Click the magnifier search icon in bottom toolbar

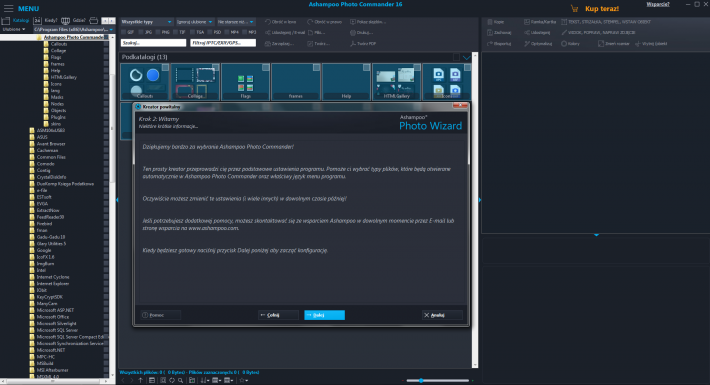pos(181,380)
